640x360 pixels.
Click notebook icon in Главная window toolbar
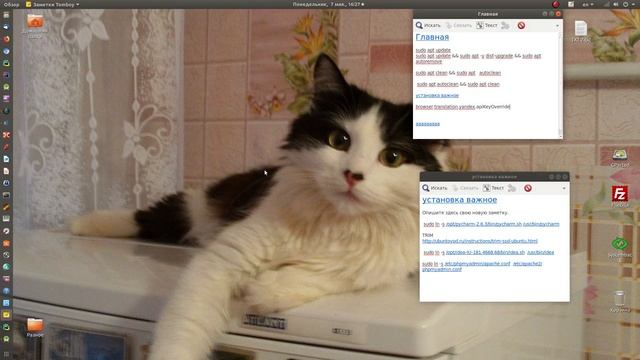(505, 25)
